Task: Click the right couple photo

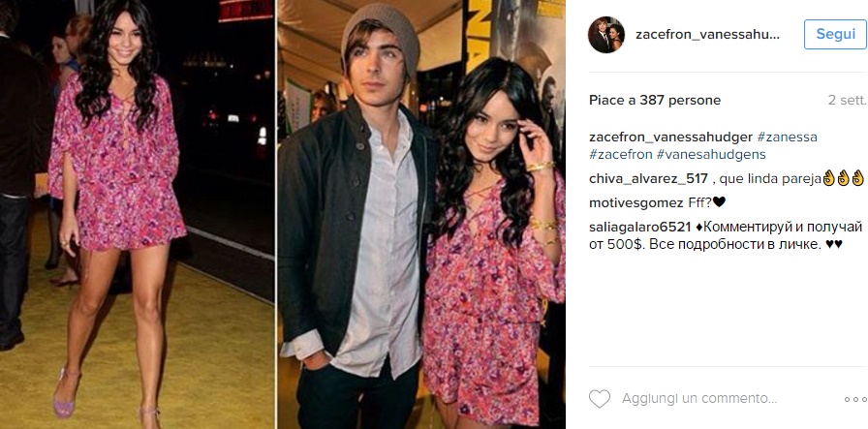Action: pyautogui.click(x=421, y=214)
